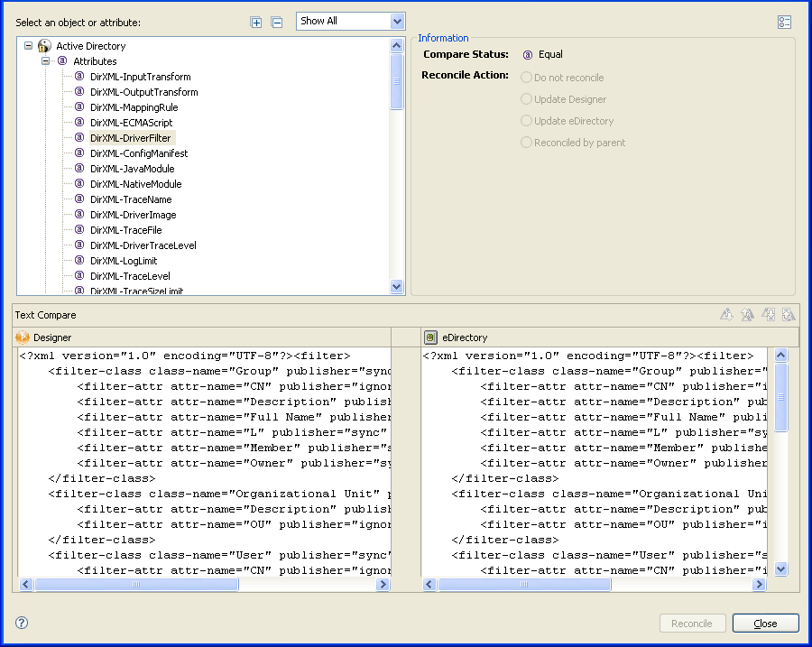The image size is (812, 647).
Task: Select DirXML-TraceName attribute
Action: (x=131, y=199)
